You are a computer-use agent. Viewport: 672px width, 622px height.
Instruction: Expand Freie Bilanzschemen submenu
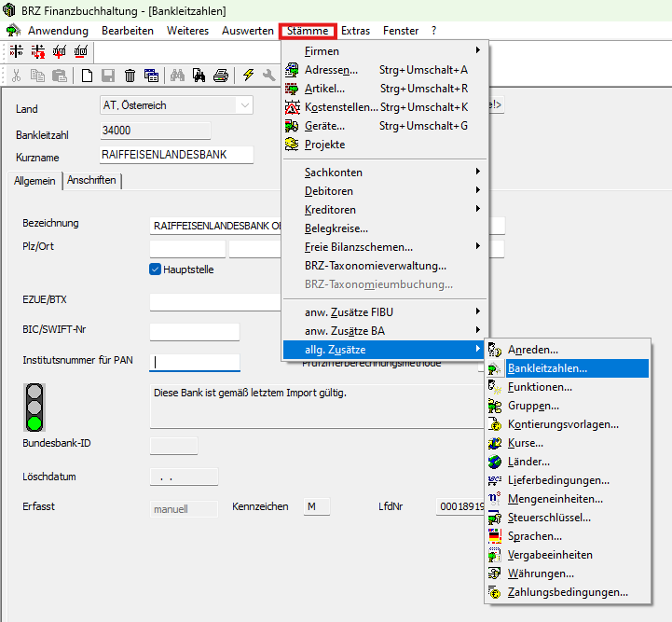(385, 247)
